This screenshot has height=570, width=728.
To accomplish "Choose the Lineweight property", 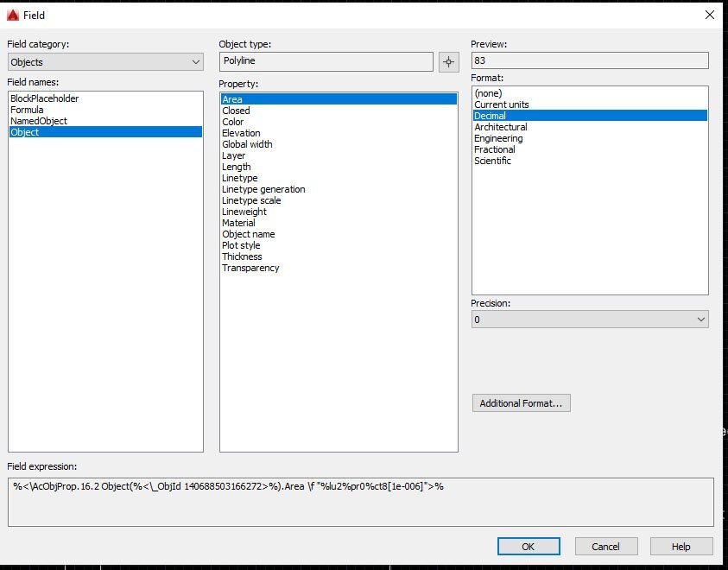I will pyautogui.click(x=244, y=212).
